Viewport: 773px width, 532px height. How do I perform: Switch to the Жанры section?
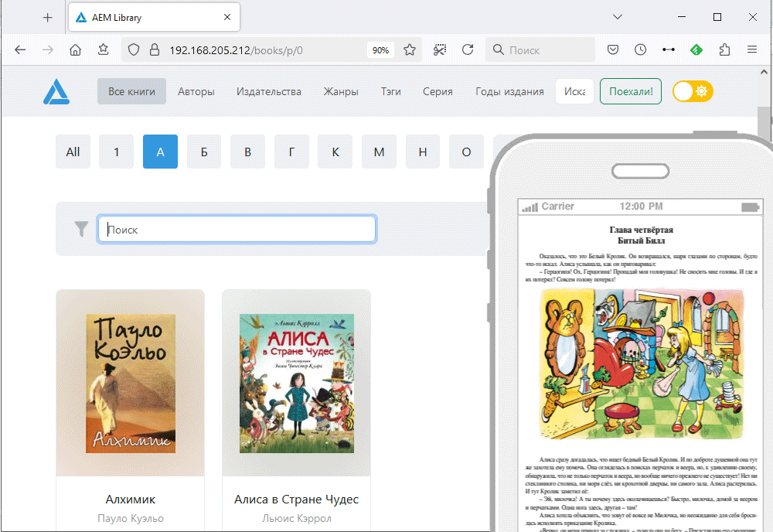[341, 91]
